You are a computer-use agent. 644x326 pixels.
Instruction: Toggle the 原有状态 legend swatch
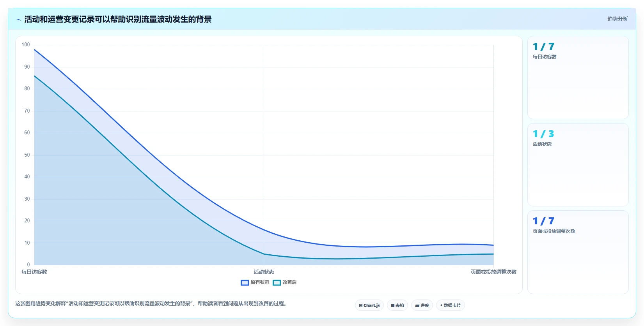tap(245, 283)
